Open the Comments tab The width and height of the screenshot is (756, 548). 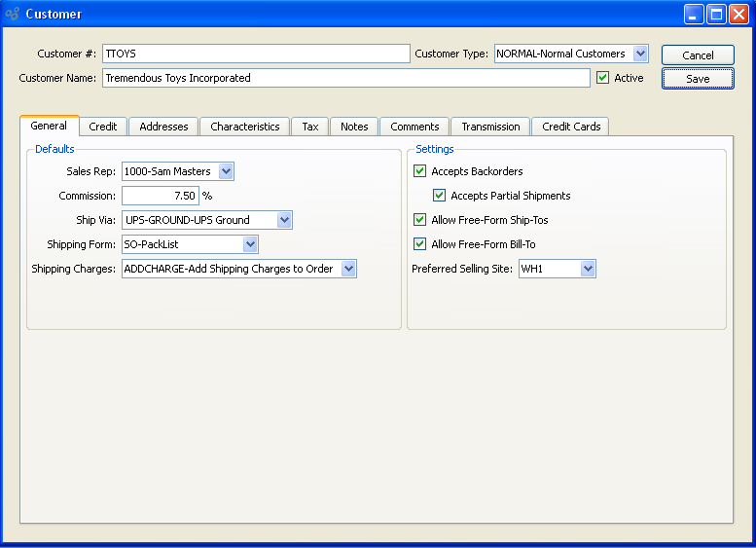(x=414, y=127)
